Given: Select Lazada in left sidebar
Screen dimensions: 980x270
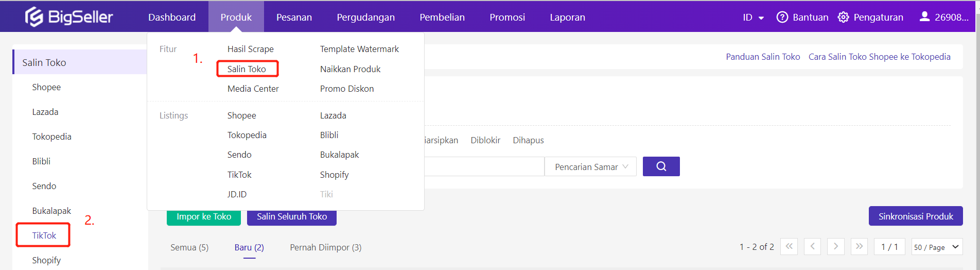Looking at the screenshot, I should (45, 112).
